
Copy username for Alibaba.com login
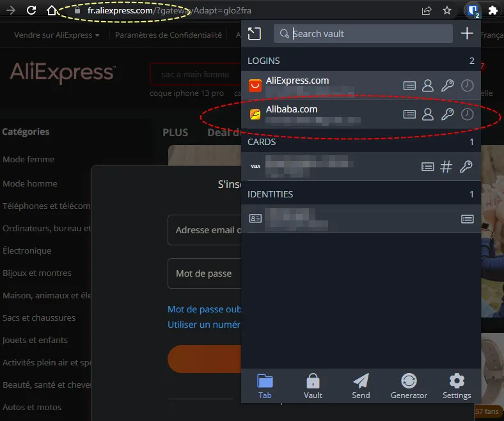[428, 114]
